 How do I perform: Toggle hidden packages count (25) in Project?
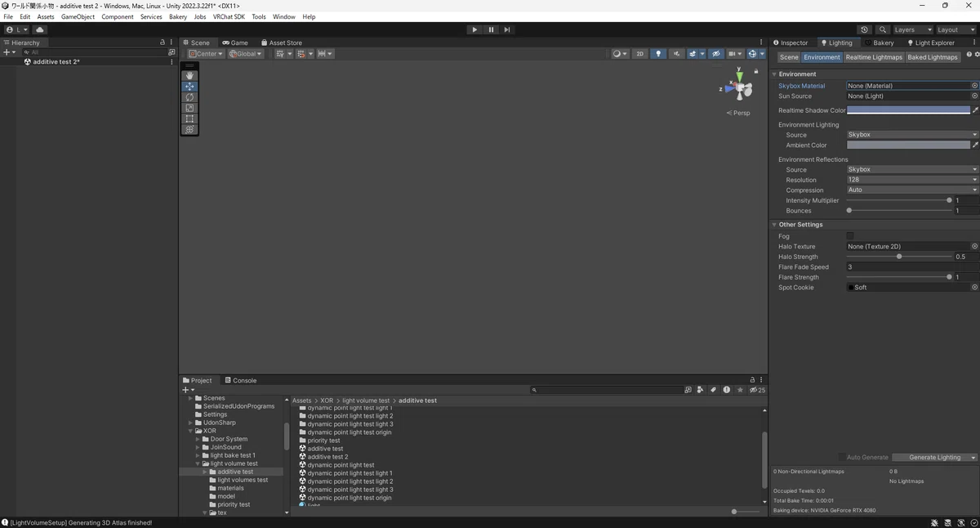pyautogui.click(x=758, y=390)
